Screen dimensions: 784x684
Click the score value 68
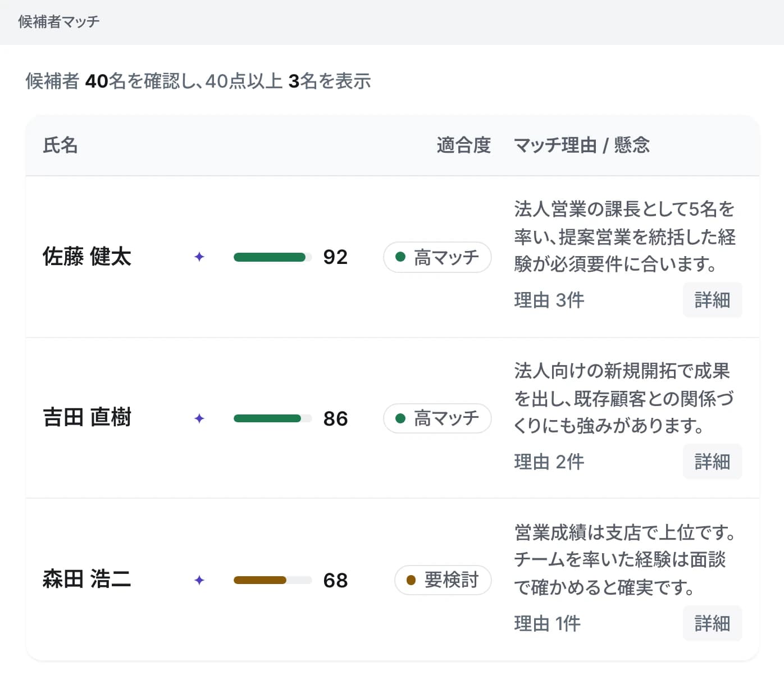335,581
